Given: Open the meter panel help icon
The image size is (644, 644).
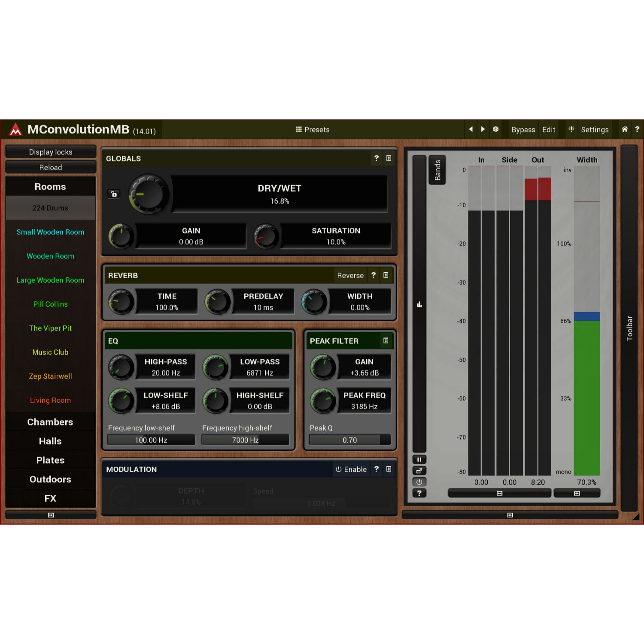Looking at the screenshot, I should [x=419, y=493].
